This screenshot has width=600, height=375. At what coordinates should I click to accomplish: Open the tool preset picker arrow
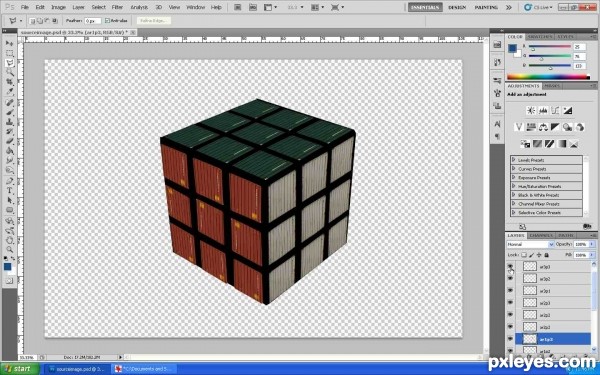(21, 21)
